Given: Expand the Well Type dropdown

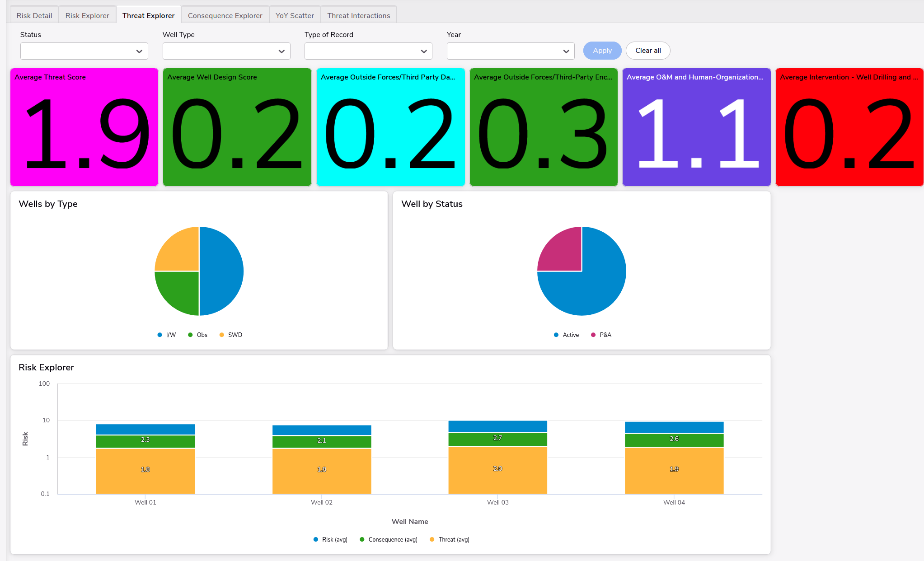Looking at the screenshot, I should (226, 51).
